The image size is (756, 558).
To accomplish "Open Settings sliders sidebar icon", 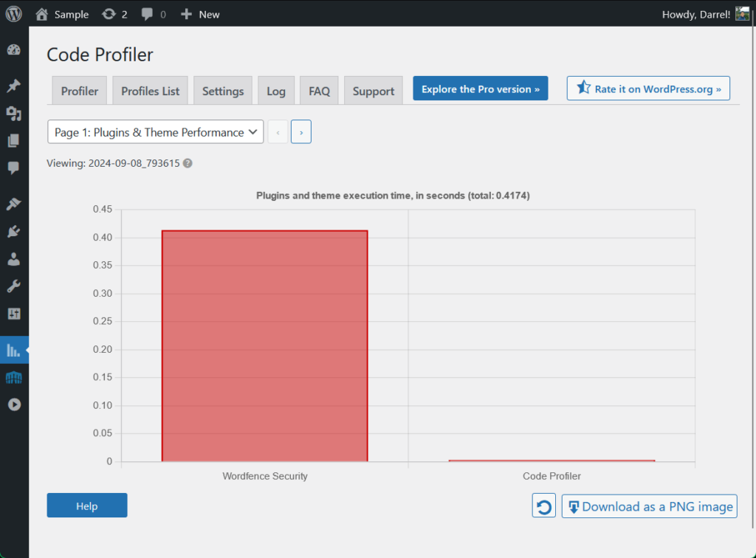I will (x=14, y=314).
